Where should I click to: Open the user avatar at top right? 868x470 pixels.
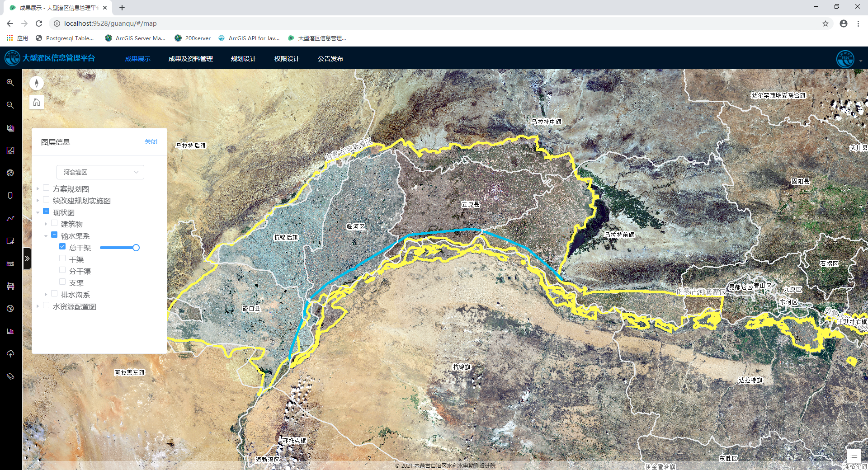click(845, 59)
